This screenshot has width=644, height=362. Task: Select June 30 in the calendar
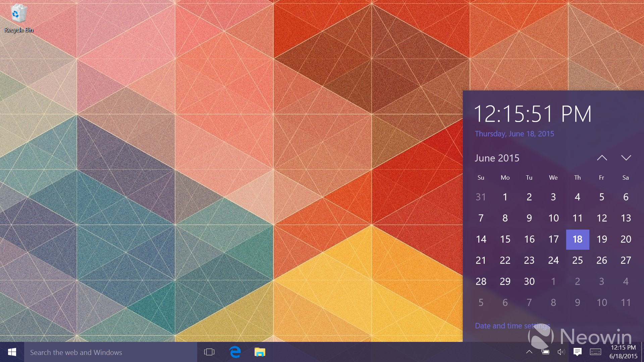coord(529,282)
